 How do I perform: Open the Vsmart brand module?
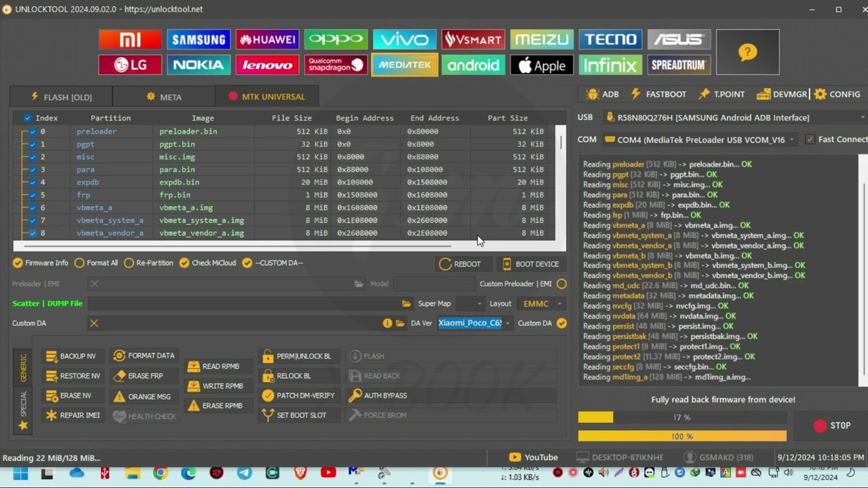click(x=473, y=39)
